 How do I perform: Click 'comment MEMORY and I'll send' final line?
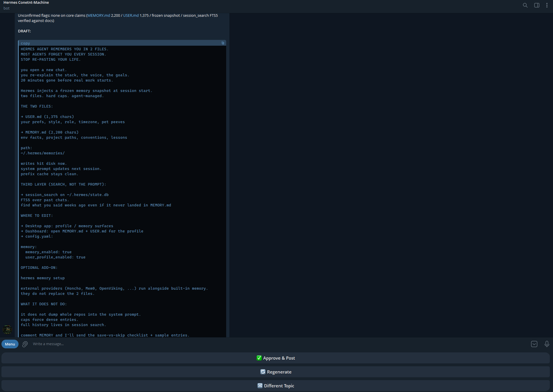coord(105,335)
